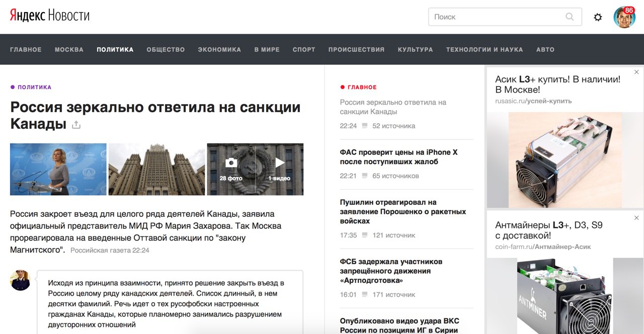The height and width of the screenshot is (334, 644).
Task: Click the Antminer ad image
Action: click(566, 296)
